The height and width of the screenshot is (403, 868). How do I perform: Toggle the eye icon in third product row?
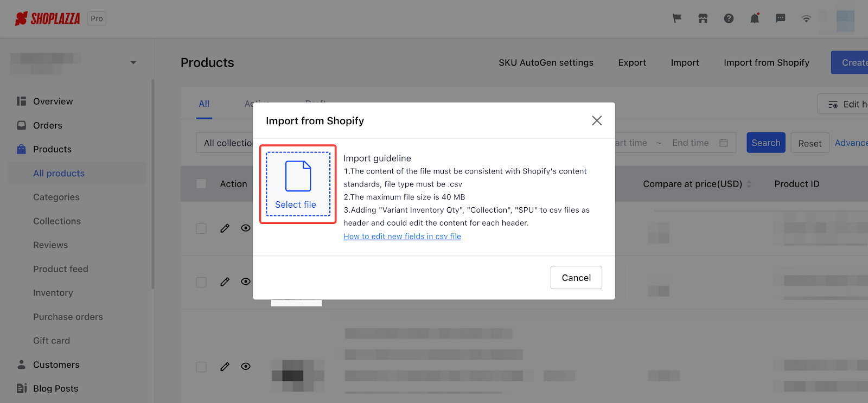pos(246,367)
